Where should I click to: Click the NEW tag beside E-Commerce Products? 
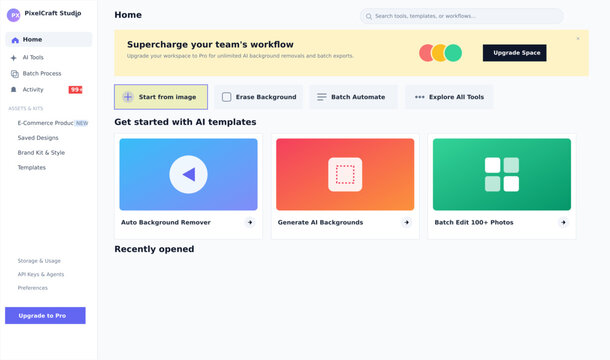(x=82, y=123)
